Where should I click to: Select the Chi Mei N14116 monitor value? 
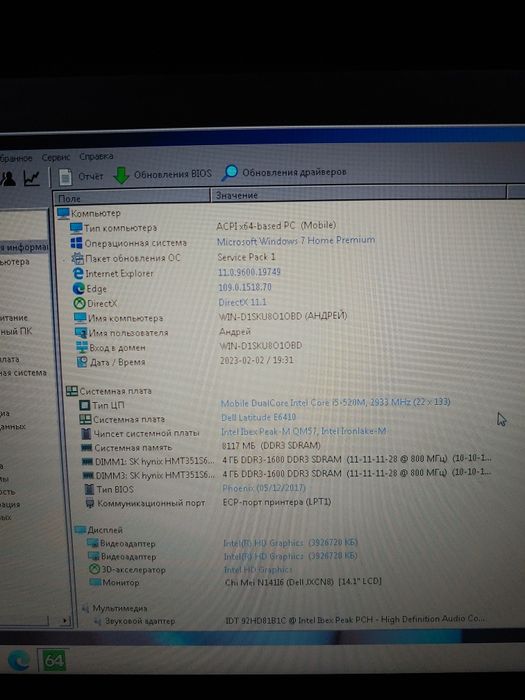pos(303,582)
